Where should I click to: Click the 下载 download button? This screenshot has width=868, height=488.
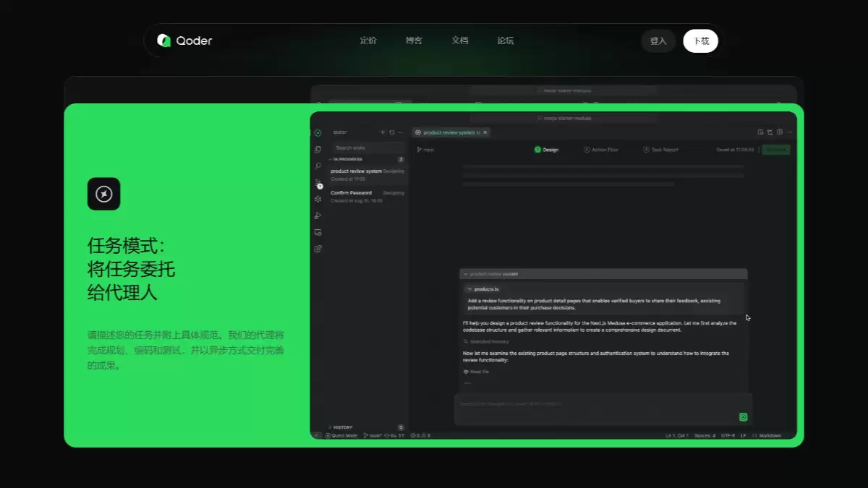pyautogui.click(x=700, y=41)
